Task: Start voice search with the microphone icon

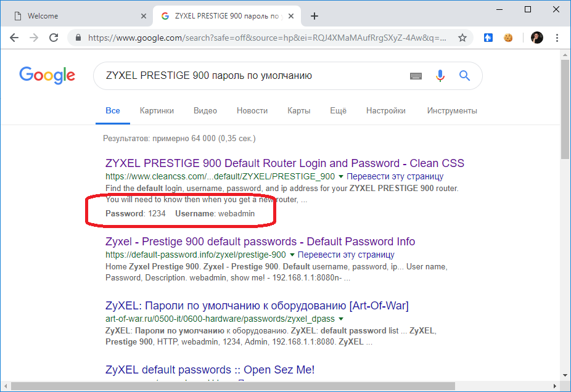Action: (440, 76)
